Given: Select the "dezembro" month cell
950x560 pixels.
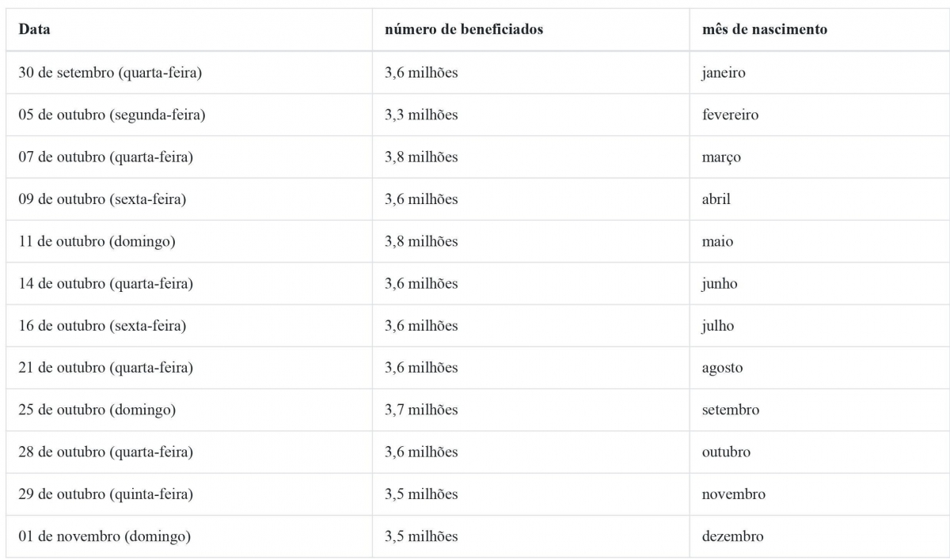Looking at the screenshot, I should [732, 536].
